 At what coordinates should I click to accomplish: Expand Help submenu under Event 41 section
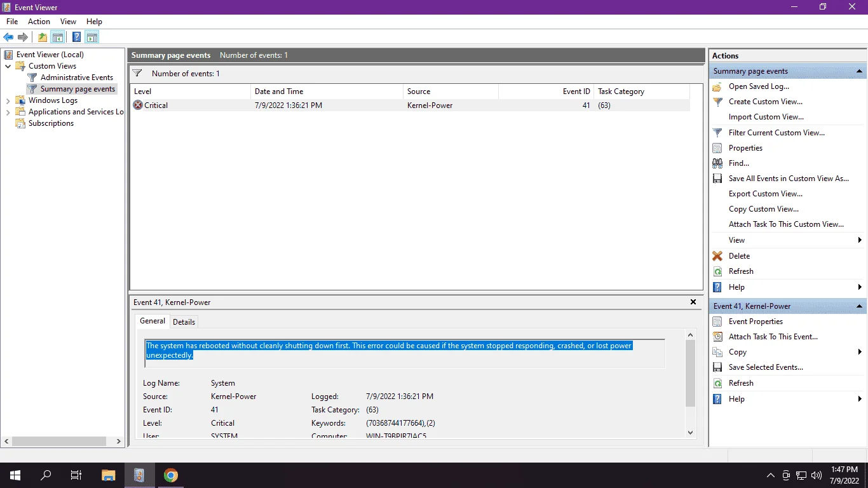(x=860, y=399)
